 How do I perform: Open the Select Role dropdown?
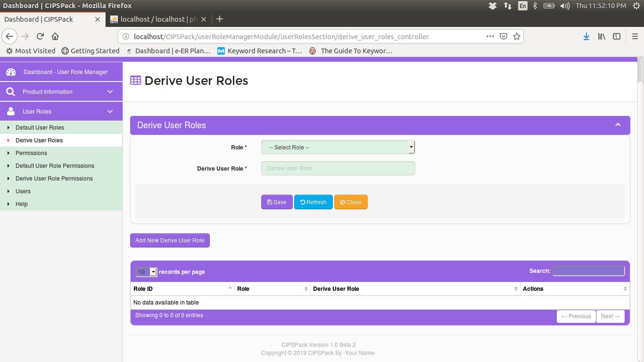338,148
